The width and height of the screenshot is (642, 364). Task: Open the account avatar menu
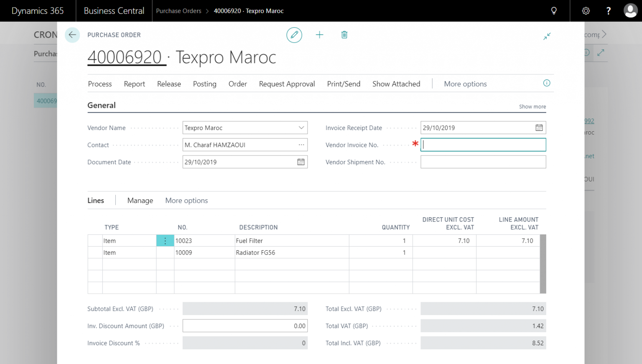tap(630, 10)
